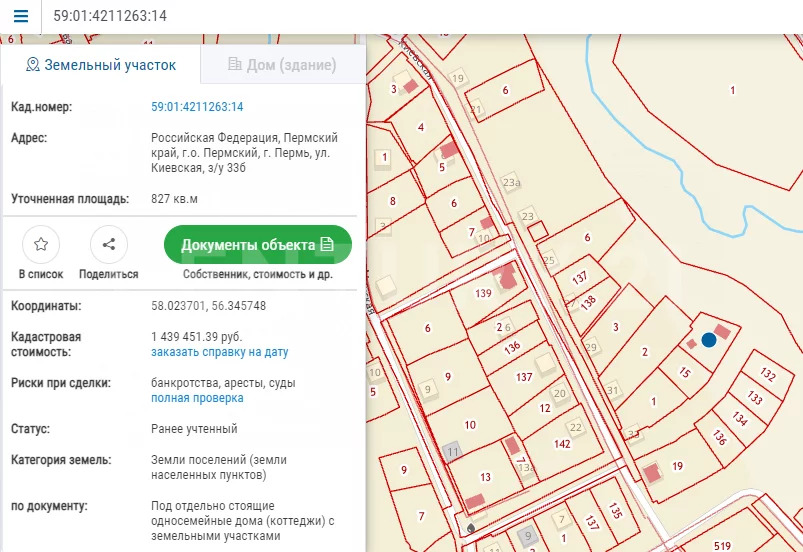This screenshot has width=803, height=552.
Task: Click house label 23а on map
Action: [x=511, y=183]
